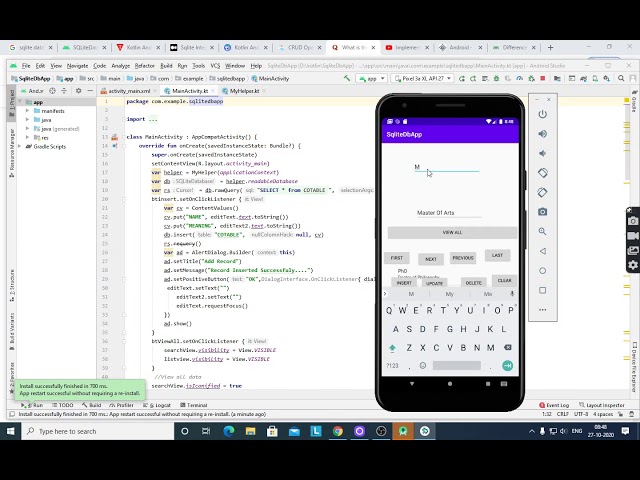Click the emulator volume up icon
The image size is (640, 480).
pyautogui.click(x=542, y=134)
